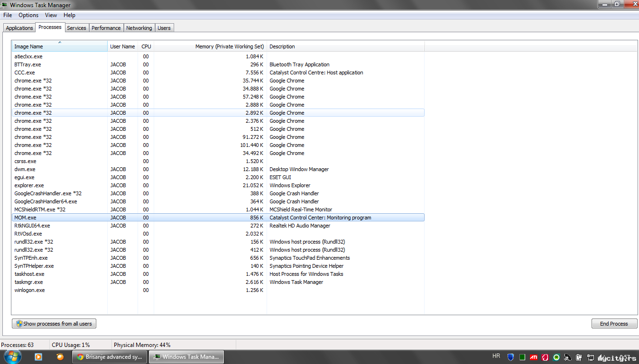Switch to the Services tab
The width and height of the screenshot is (639, 364).
(x=76, y=28)
